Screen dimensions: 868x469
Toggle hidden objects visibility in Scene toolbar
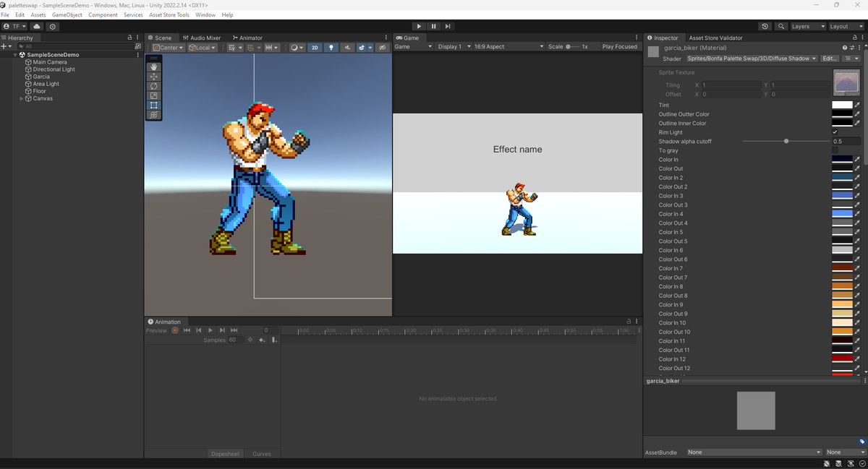click(383, 48)
